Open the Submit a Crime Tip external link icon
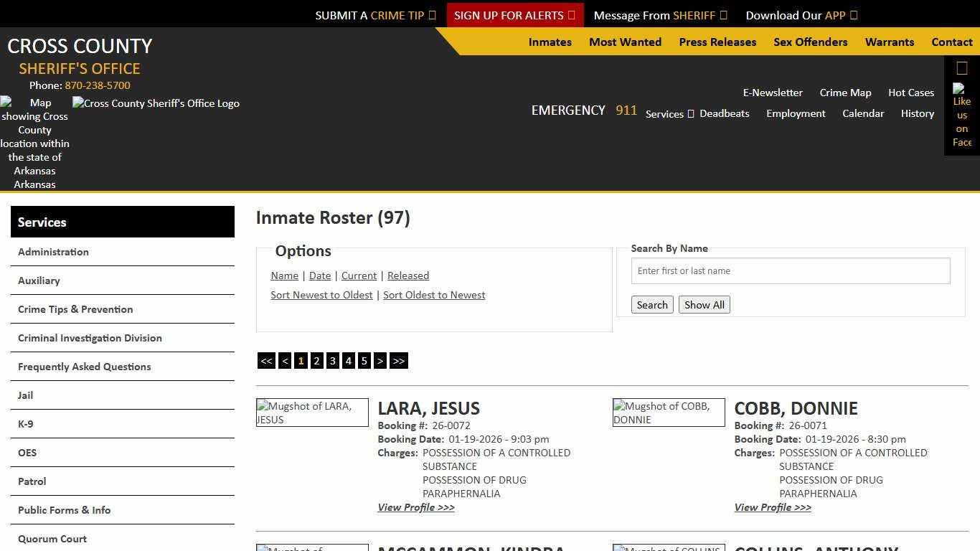Viewport: 980px width, 551px height. tap(432, 14)
